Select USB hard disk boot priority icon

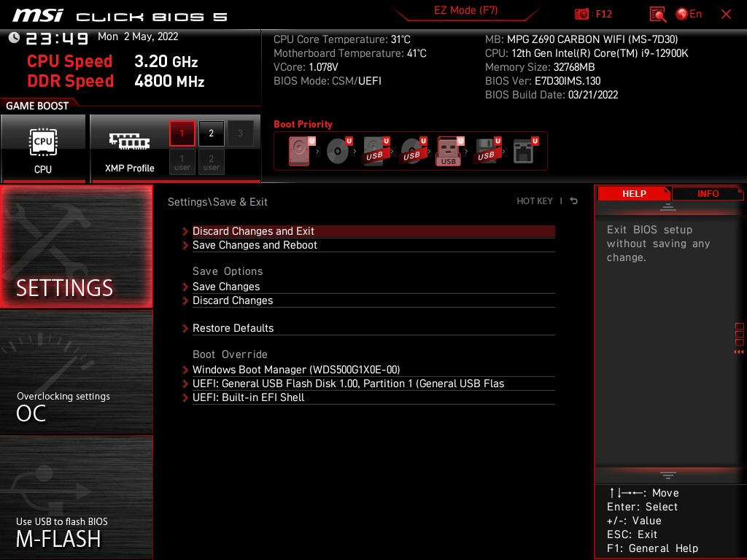click(x=376, y=151)
